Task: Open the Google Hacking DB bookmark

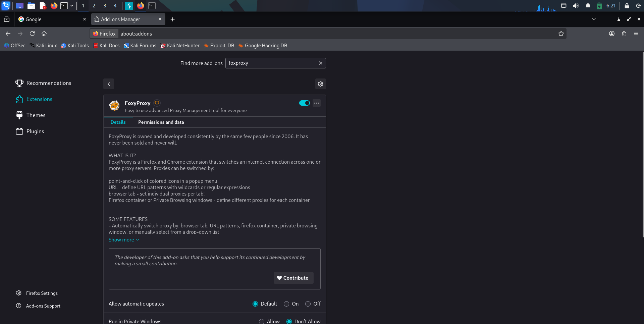Action: (263, 46)
